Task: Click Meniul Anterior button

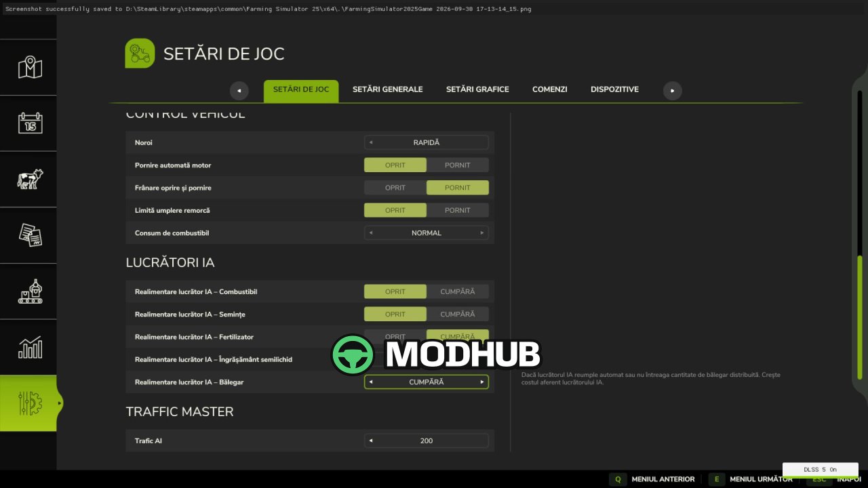Action: coord(654,479)
